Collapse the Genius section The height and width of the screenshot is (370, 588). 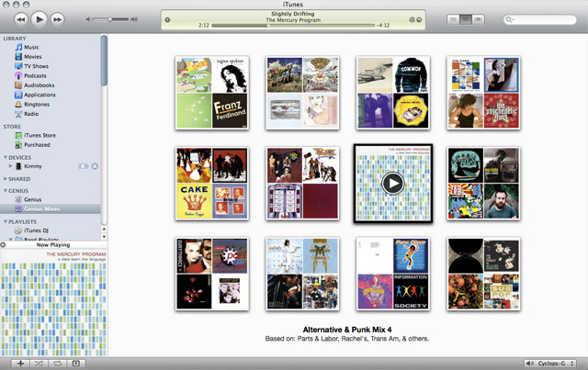tap(6, 191)
